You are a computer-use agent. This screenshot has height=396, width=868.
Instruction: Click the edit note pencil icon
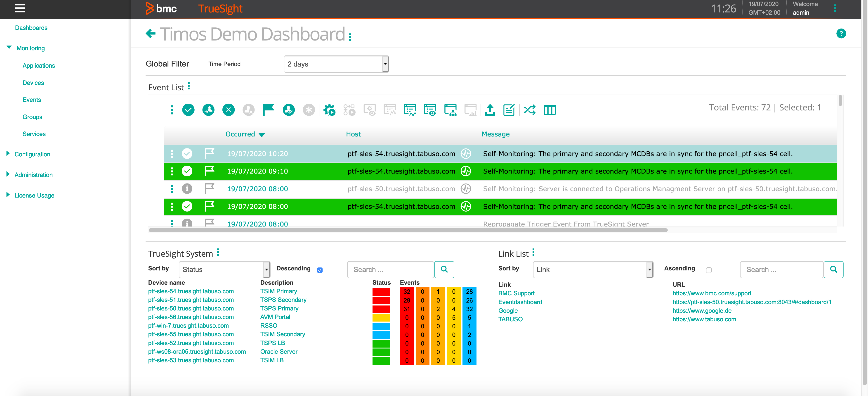coord(509,110)
